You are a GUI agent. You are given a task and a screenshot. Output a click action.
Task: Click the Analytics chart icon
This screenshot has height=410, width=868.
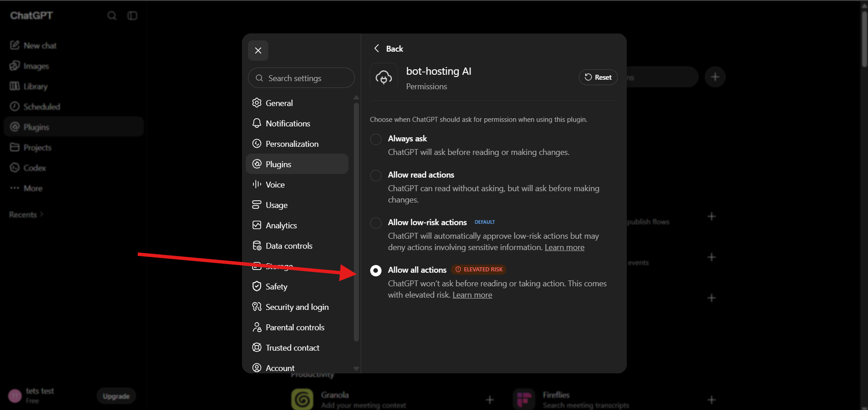257,225
